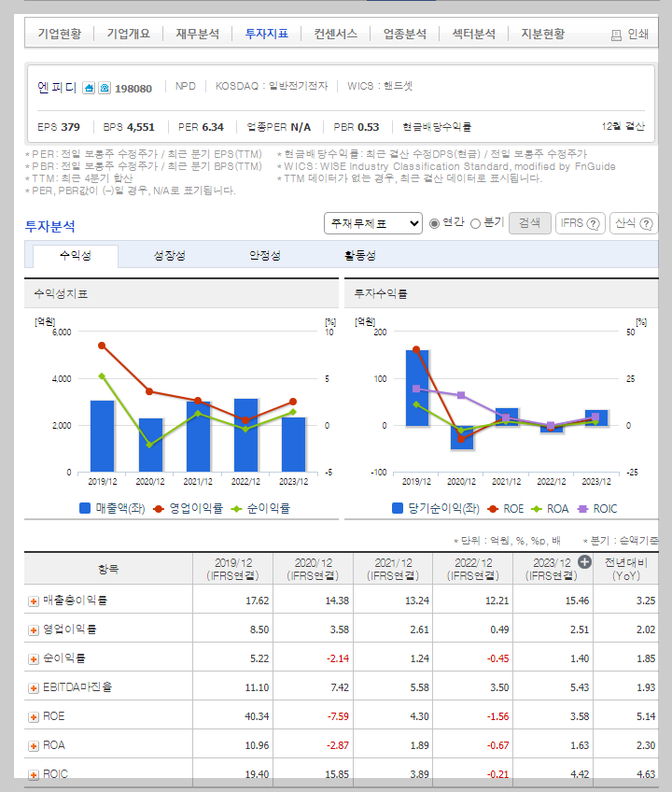Toggle ROIC legend marker in 투자수익률 chart
The width and height of the screenshot is (672, 792).
582,509
